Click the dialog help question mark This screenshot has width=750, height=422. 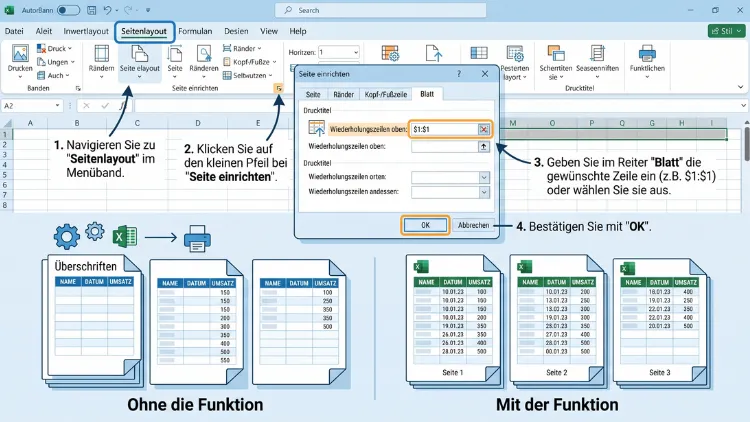459,74
